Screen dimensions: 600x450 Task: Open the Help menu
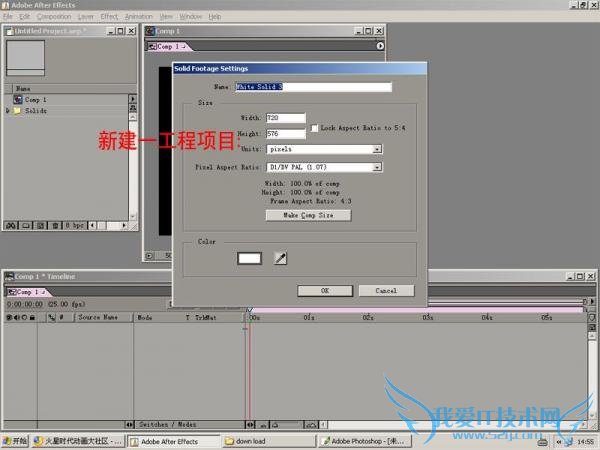(x=215, y=16)
